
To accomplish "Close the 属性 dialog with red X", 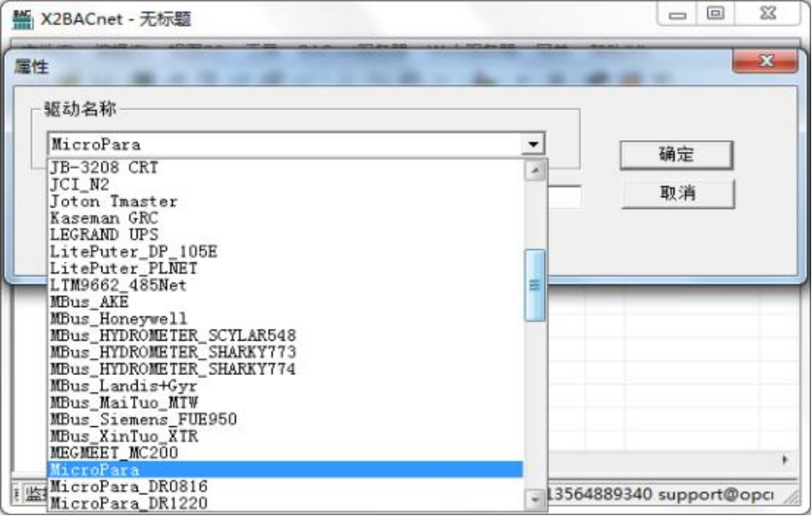I will pyautogui.click(x=765, y=61).
